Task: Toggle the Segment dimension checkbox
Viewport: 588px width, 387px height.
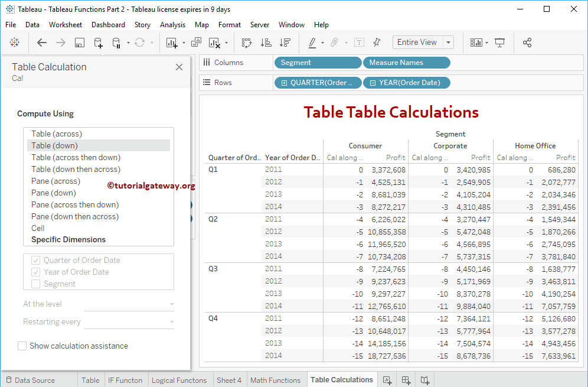Action: pyautogui.click(x=36, y=284)
